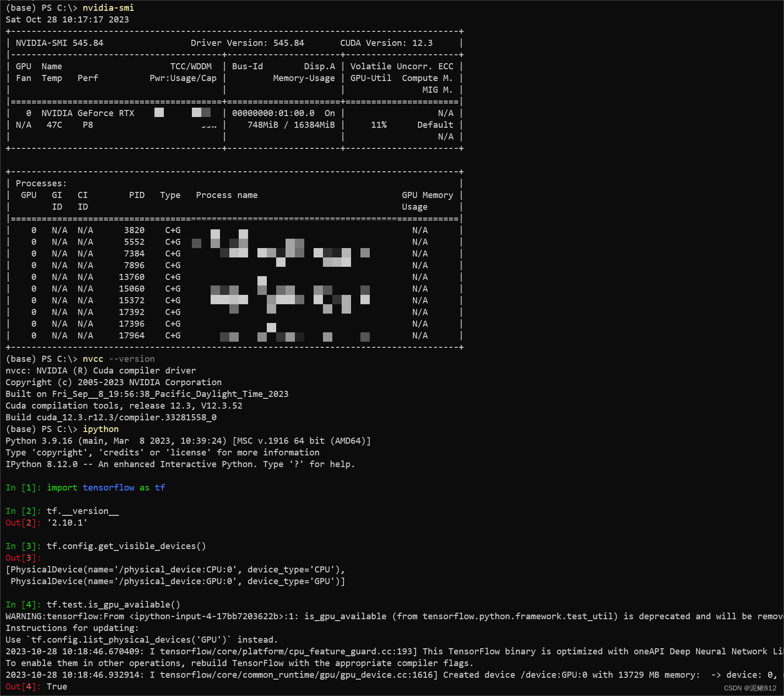This screenshot has width=784, height=696.
Task: Click the output value '2.10.1'
Action: (x=67, y=523)
